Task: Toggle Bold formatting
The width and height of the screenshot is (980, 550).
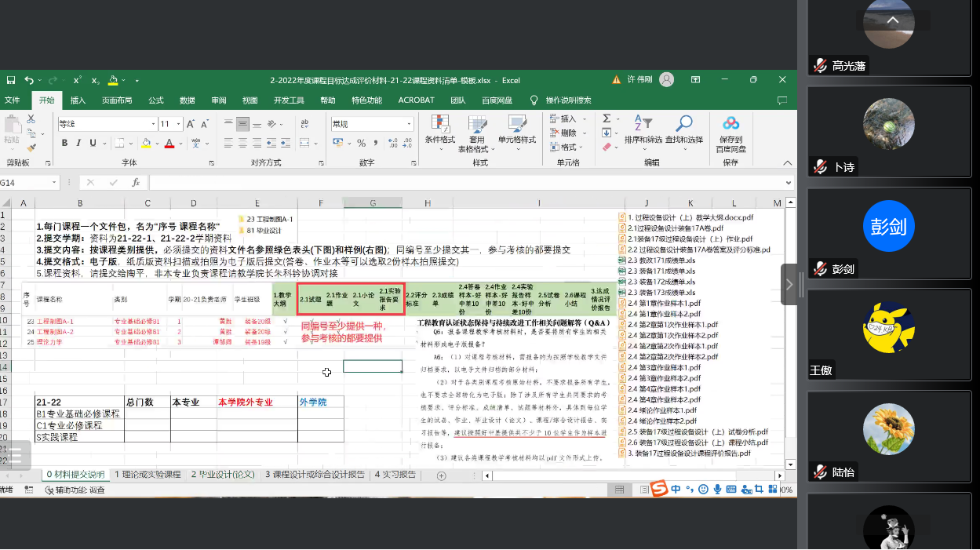Action: [65, 143]
